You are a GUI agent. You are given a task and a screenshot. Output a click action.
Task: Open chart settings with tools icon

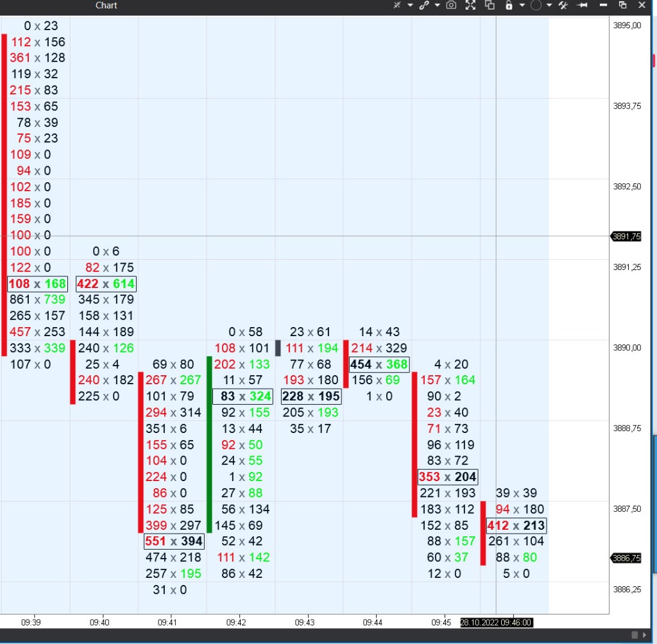point(563,5)
